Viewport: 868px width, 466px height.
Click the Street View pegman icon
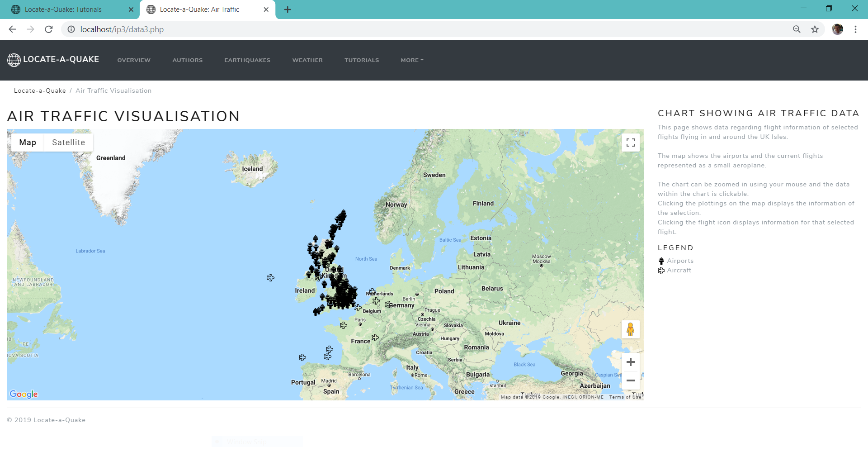pyautogui.click(x=630, y=329)
